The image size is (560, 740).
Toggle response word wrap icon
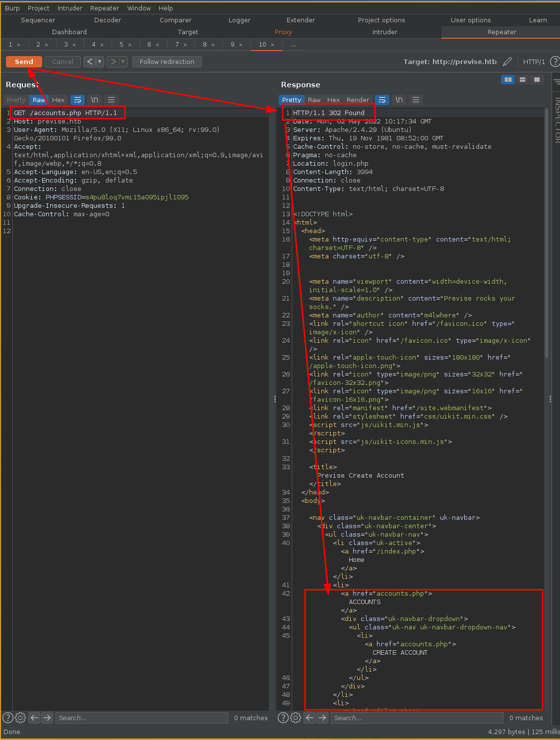pos(382,100)
